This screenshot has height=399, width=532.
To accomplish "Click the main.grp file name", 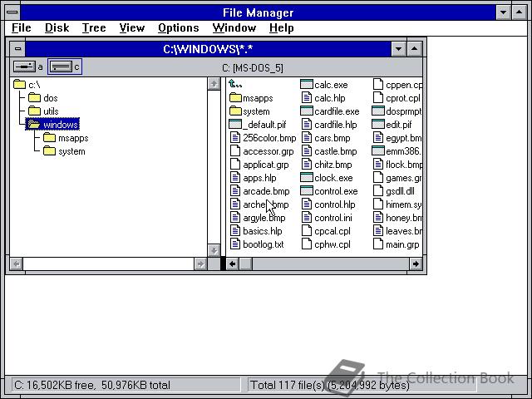I will tap(402, 244).
